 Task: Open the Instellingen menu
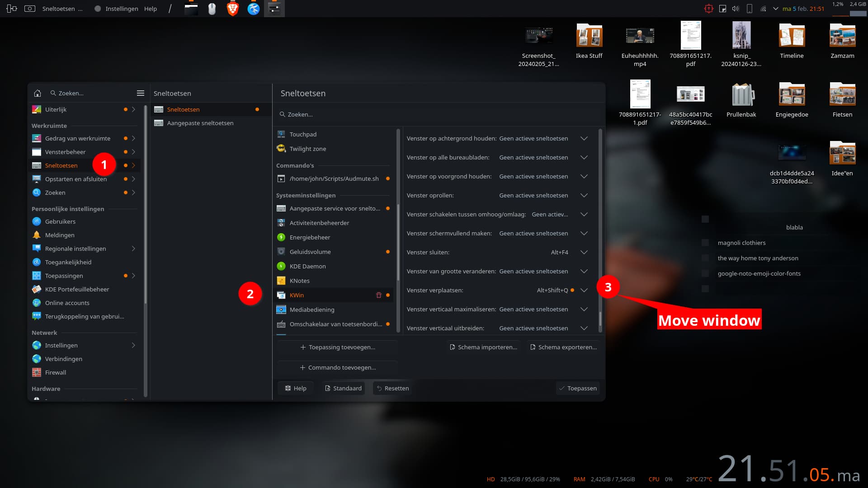click(x=121, y=8)
